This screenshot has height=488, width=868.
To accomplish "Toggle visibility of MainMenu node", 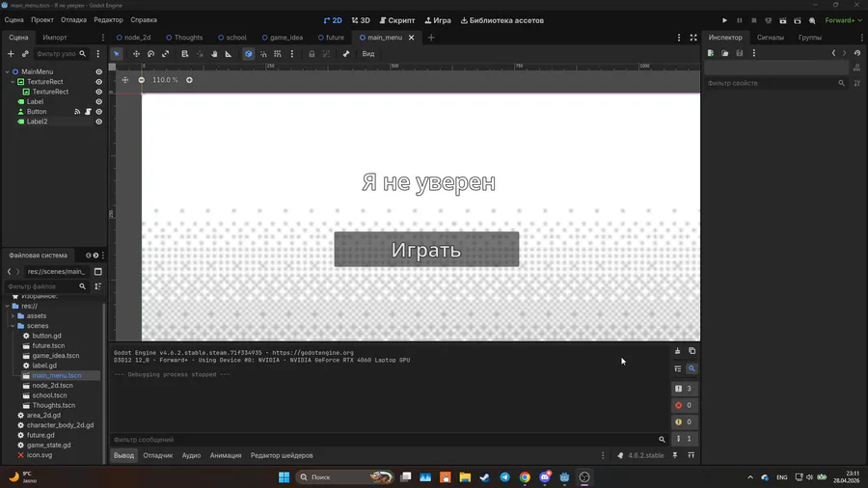I will click(98, 72).
